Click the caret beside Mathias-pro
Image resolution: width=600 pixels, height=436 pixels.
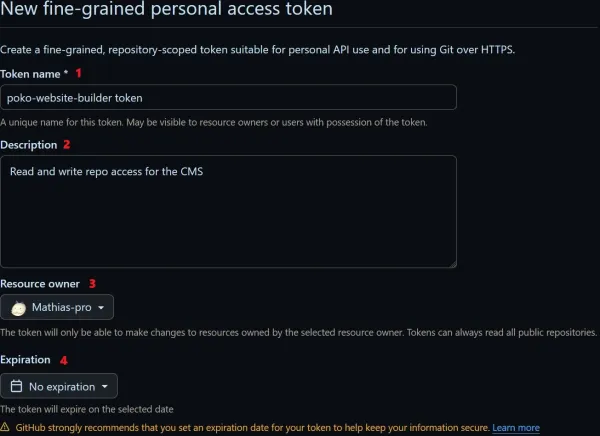pyautogui.click(x=101, y=308)
